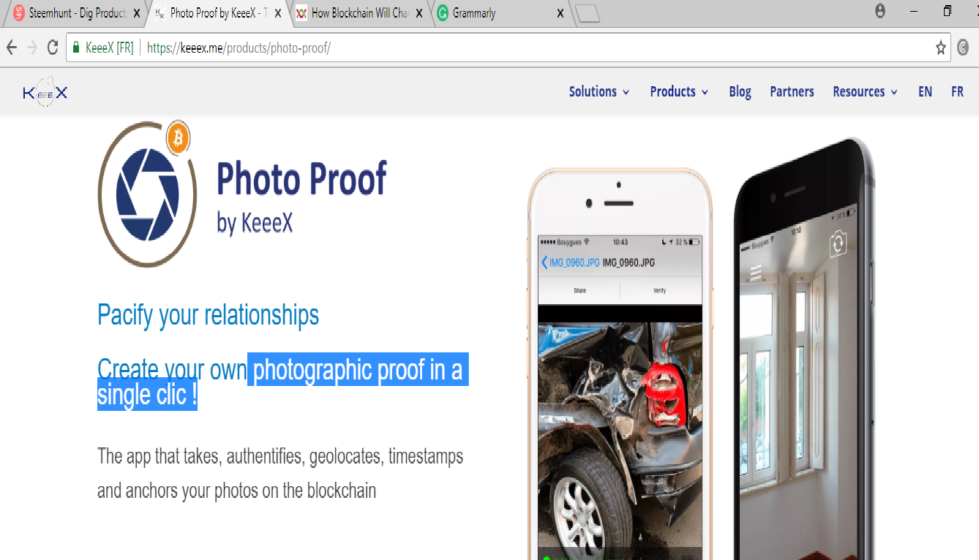Bookmark page with the star icon
Image resolution: width=979 pixels, height=560 pixels.
click(x=940, y=48)
